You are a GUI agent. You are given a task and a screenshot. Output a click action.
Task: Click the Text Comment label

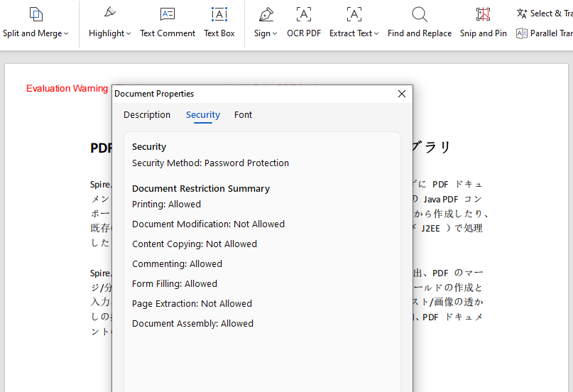168,33
